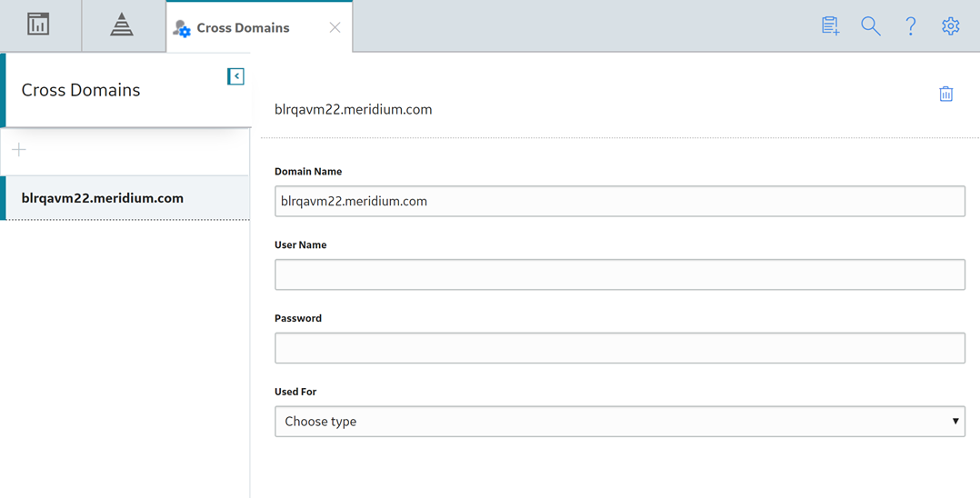Open the asset hierarchy pyramid tab

(122, 25)
